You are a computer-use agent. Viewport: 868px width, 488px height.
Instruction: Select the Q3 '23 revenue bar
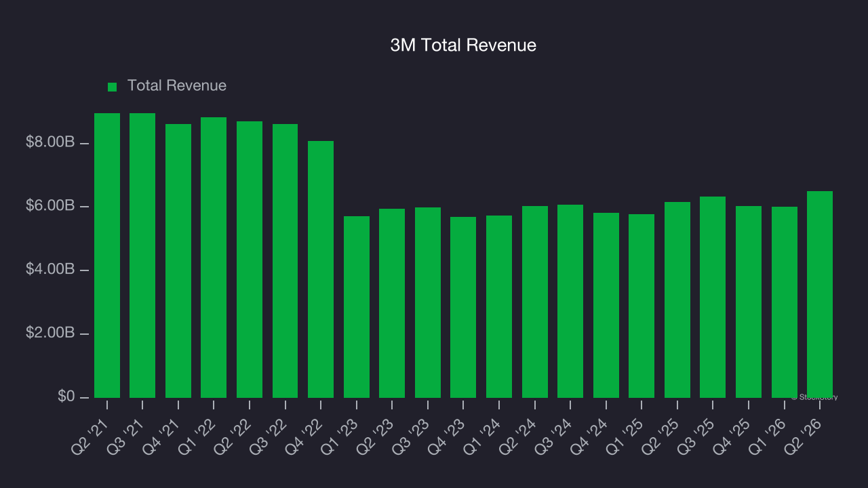428,302
